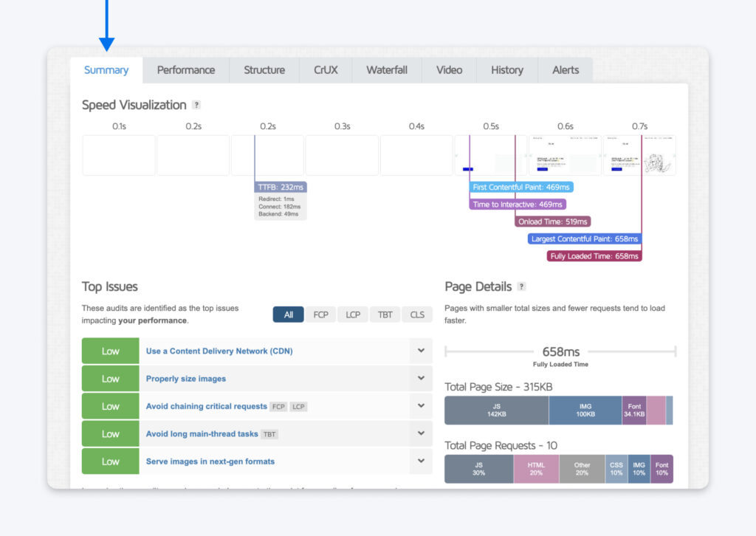Select the All issues filter

click(x=288, y=315)
